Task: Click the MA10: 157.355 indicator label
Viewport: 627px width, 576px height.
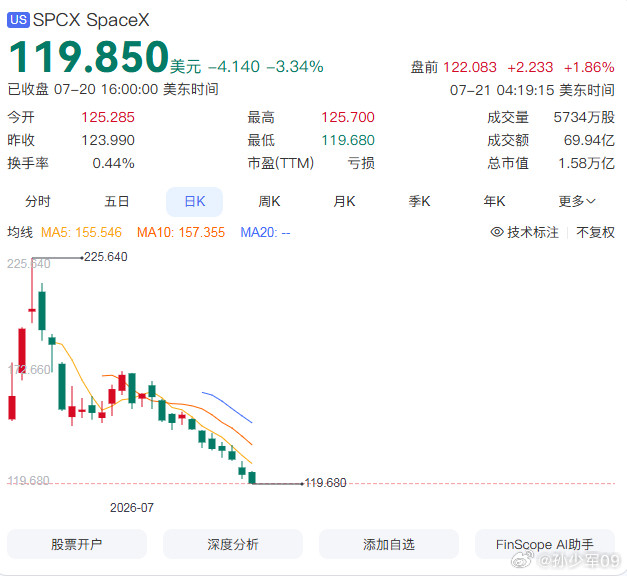Action: (x=181, y=232)
